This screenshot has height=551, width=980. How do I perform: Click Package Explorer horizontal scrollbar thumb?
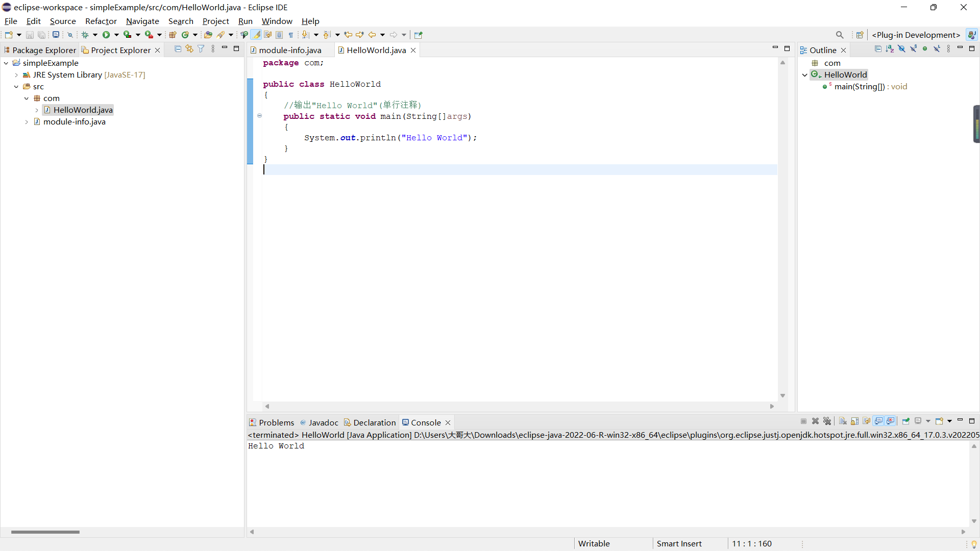tap(45, 532)
